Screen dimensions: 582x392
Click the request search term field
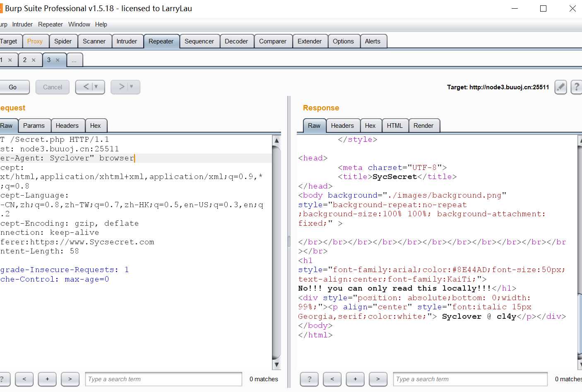coord(163,379)
